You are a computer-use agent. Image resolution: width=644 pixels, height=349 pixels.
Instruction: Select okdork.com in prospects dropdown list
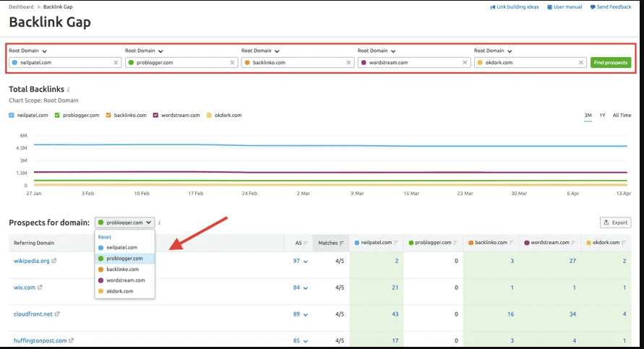click(125, 291)
